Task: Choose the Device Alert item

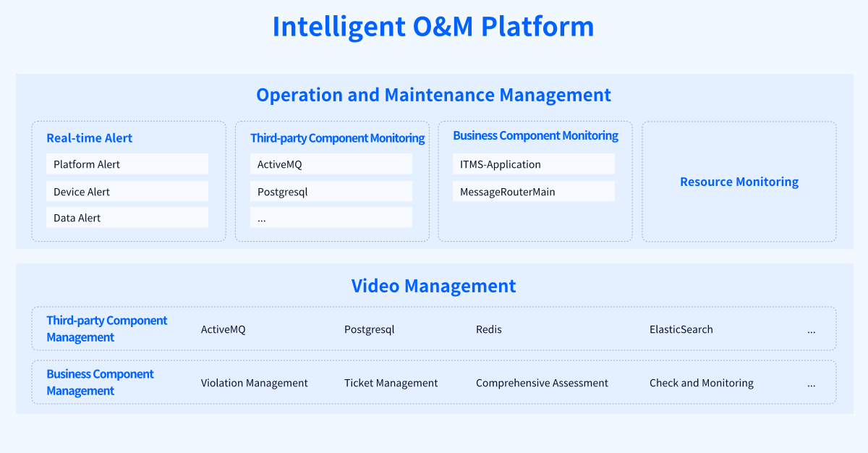Action: pyautogui.click(x=127, y=192)
